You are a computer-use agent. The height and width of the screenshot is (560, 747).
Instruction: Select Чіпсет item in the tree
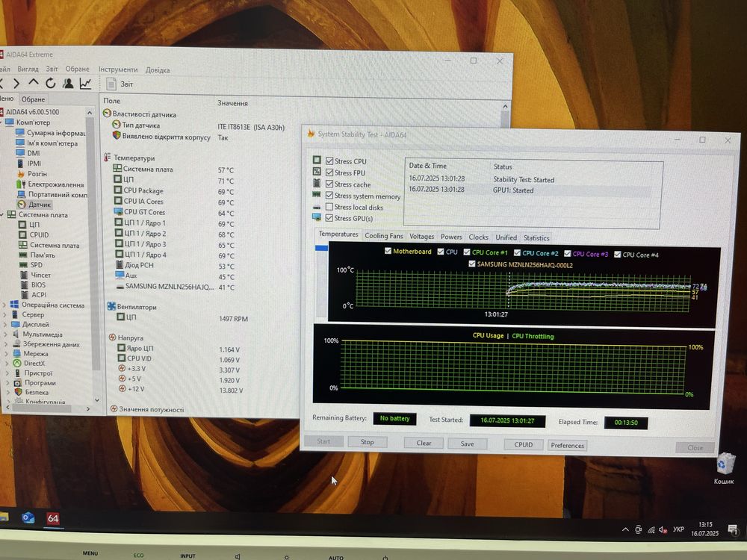tap(40, 275)
